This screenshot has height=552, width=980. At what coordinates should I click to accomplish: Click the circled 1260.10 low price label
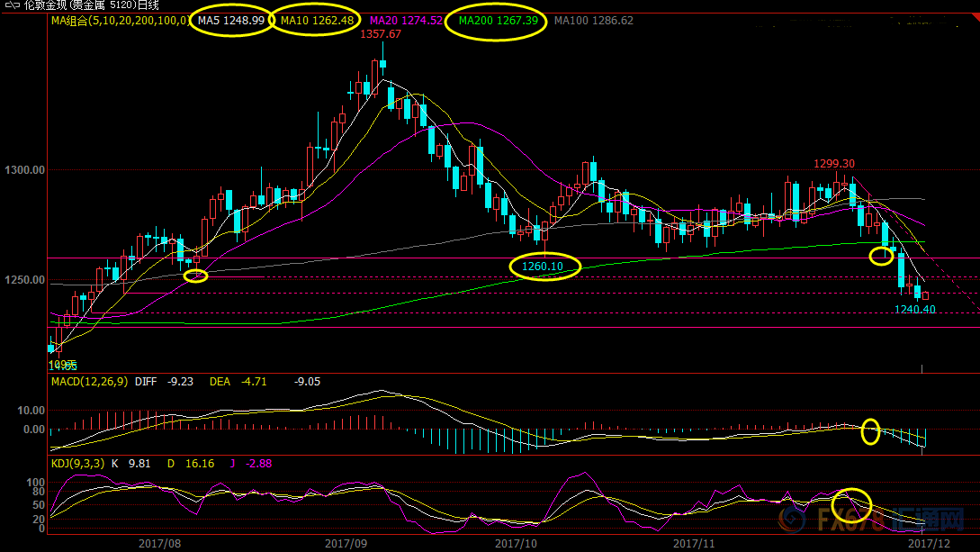[543, 267]
